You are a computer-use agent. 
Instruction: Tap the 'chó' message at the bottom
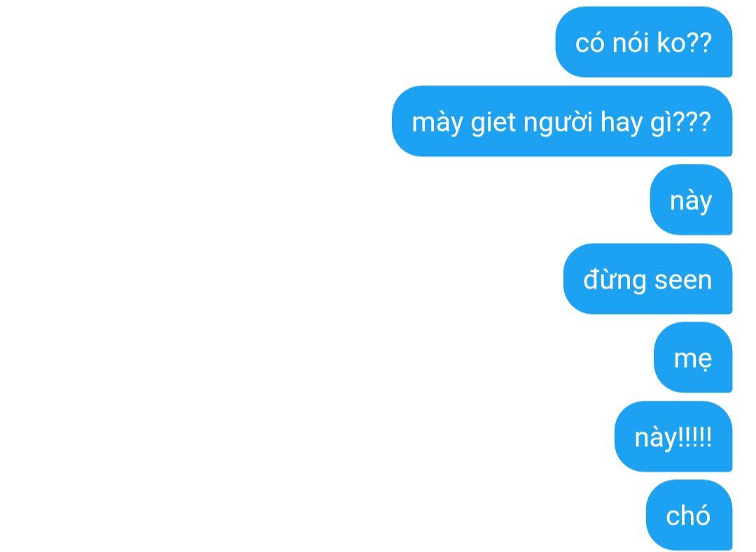click(x=689, y=515)
